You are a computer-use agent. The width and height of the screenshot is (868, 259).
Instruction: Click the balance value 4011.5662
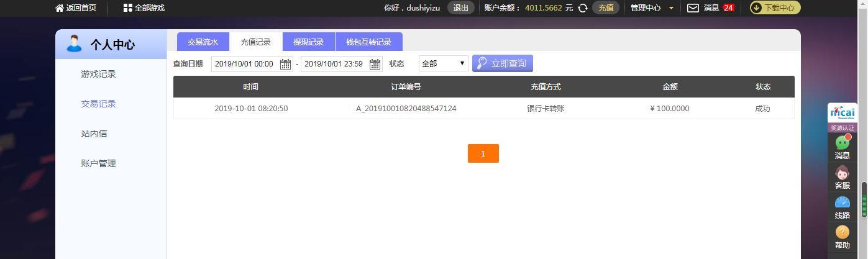[544, 8]
